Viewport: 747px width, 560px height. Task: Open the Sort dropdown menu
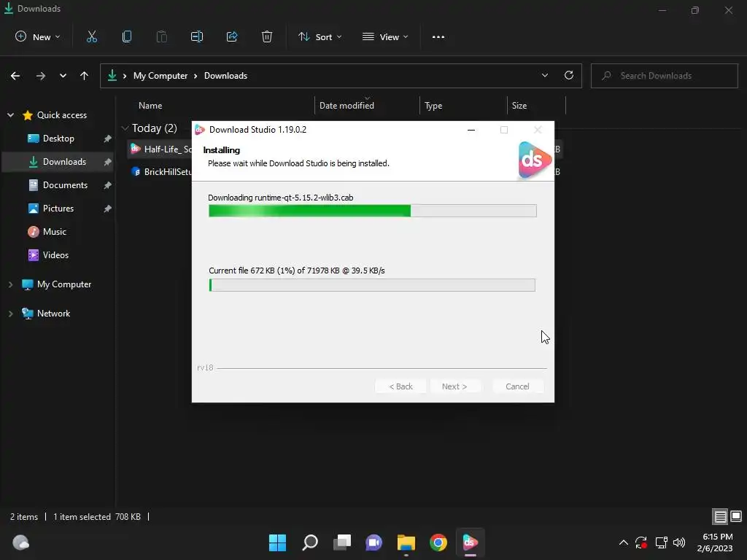pyautogui.click(x=320, y=36)
